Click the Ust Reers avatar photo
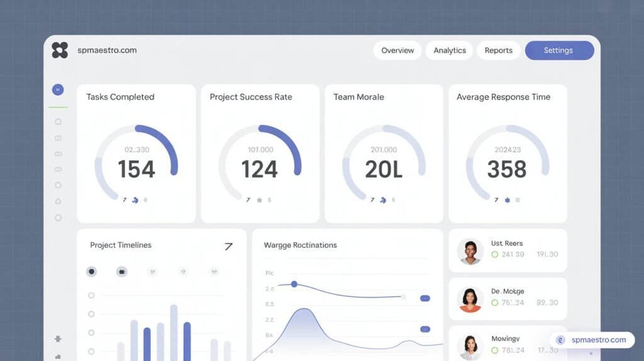This screenshot has width=644, height=361. [x=470, y=251]
